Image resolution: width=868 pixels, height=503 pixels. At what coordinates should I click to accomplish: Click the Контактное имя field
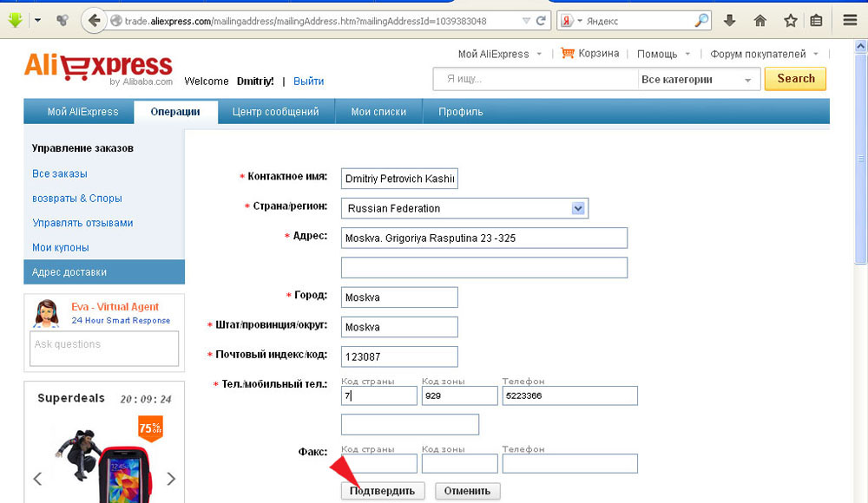399,178
